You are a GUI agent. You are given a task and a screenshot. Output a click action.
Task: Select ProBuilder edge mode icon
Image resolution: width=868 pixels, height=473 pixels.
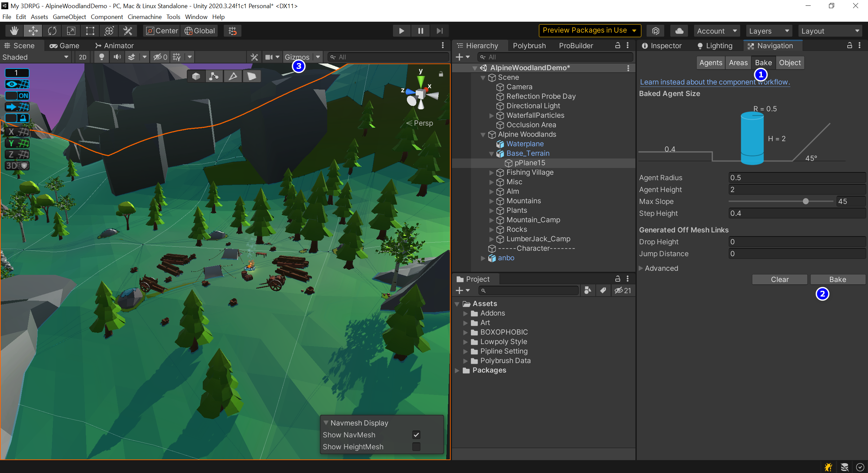(233, 76)
